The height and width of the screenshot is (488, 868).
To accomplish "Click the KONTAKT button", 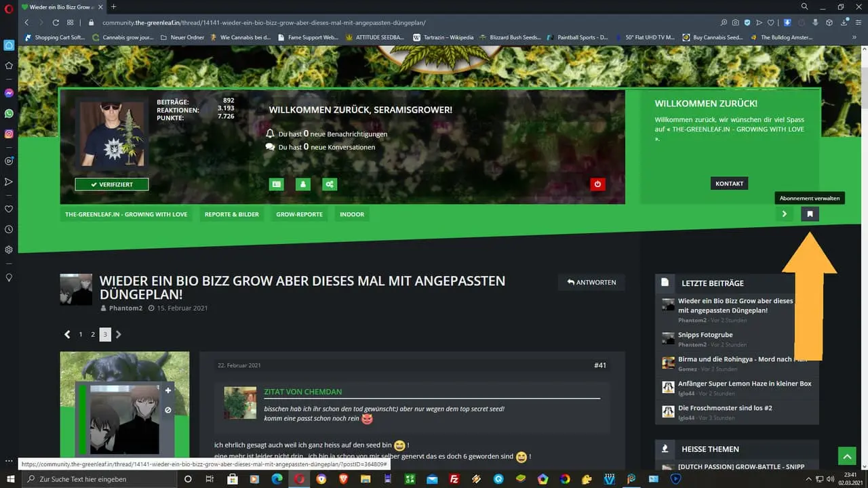I will [x=729, y=184].
